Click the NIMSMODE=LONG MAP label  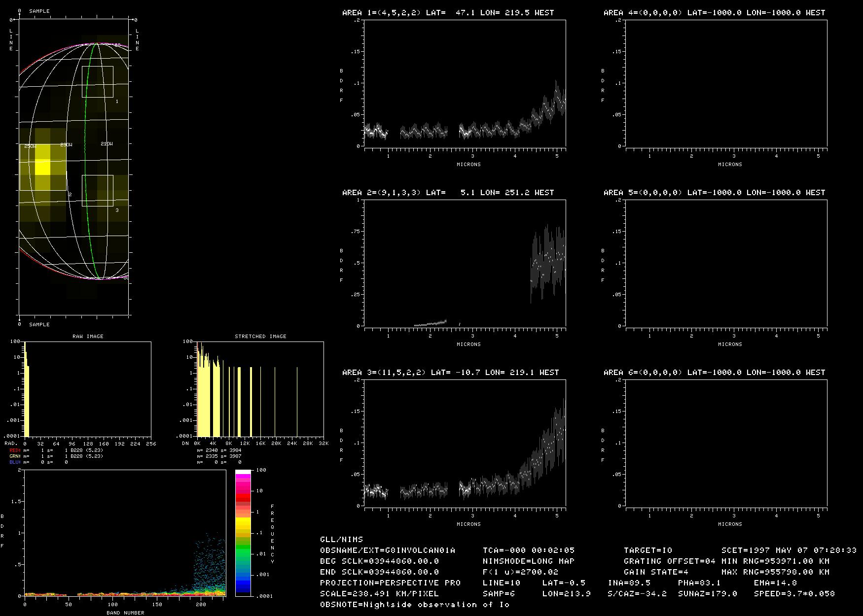click(x=528, y=561)
